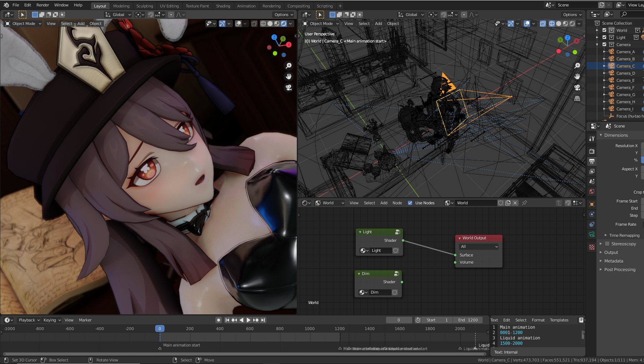The height and width of the screenshot is (364, 644).
Task: Toggle auto keying record button in timeline
Action: (219, 320)
